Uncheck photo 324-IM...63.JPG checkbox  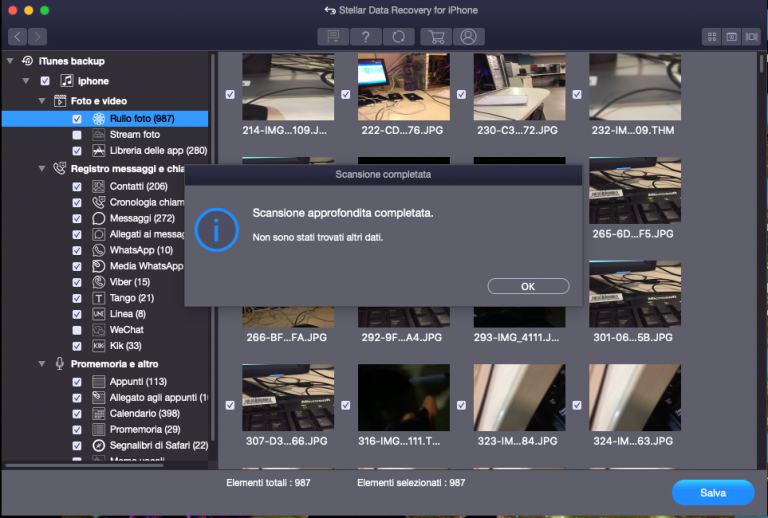(577, 405)
